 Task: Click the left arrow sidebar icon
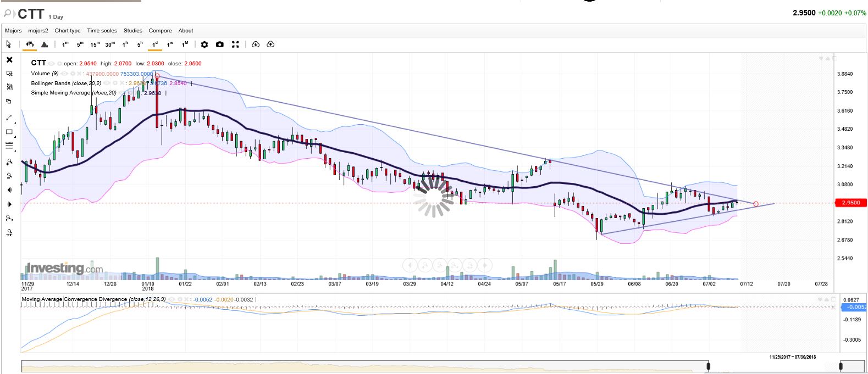click(9, 190)
